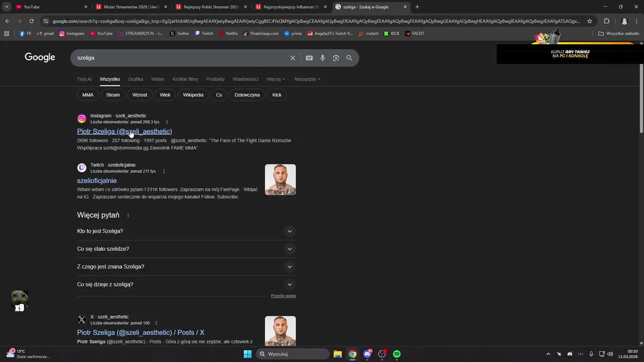644x362 pixels.
Task: Open the more options for Twitch result
Action: coord(164,171)
